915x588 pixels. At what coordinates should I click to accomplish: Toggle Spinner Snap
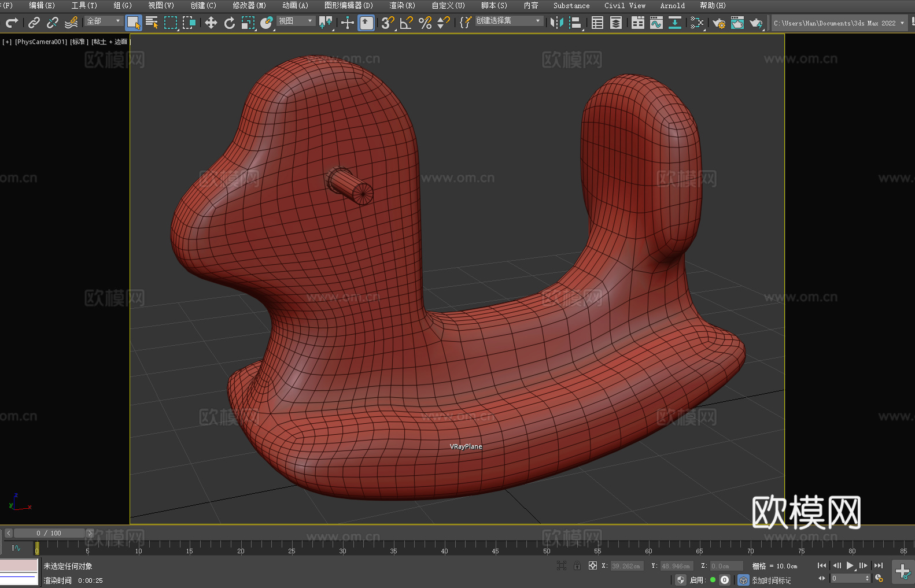coord(444,23)
